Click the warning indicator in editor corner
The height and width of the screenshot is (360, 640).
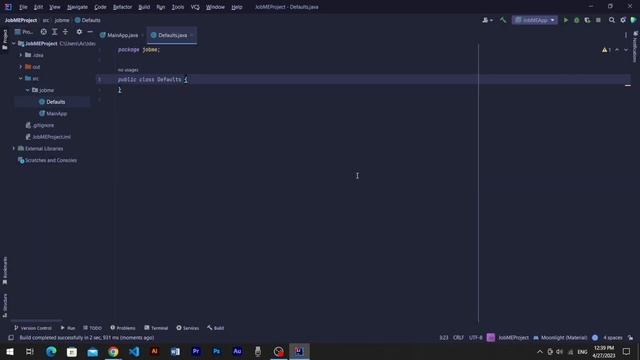tap(606, 50)
